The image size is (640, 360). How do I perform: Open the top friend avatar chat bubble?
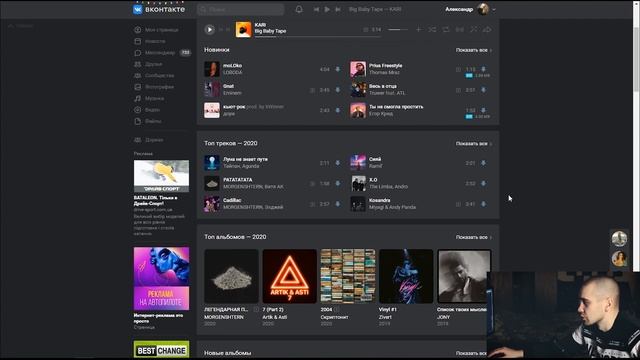pyautogui.click(x=619, y=238)
